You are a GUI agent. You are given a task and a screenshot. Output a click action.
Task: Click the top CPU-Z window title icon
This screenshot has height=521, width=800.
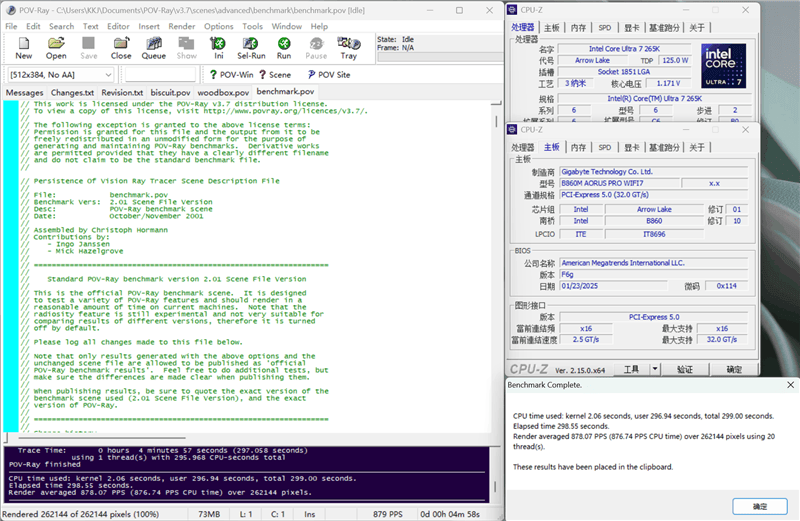point(512,10)
